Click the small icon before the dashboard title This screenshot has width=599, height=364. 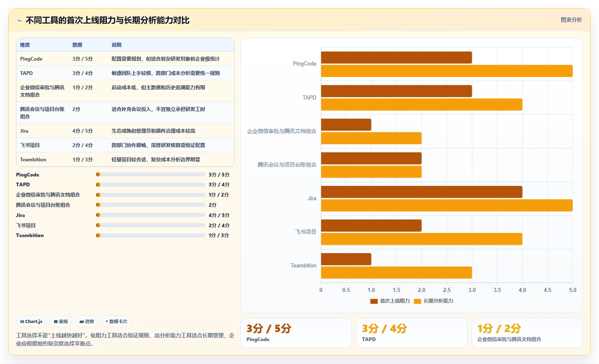(x=19, y=20)
